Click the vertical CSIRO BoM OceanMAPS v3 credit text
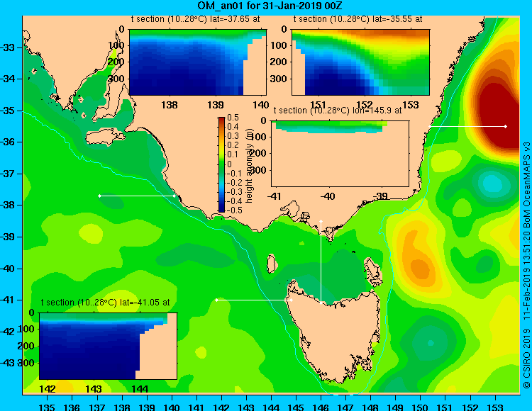This screenshot has height=411, width=532. click(x=526, y=266)
